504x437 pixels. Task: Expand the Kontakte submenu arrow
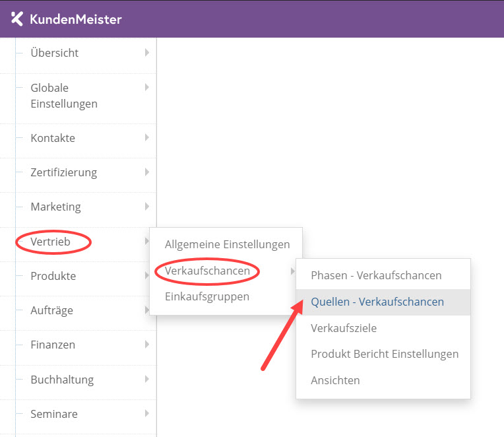(147, 137)
